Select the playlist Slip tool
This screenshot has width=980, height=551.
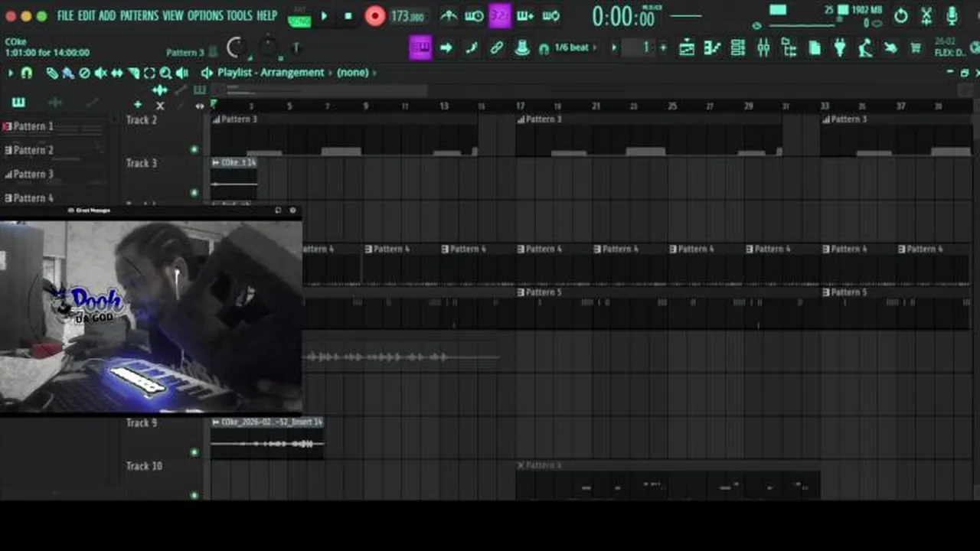[117, 73]
